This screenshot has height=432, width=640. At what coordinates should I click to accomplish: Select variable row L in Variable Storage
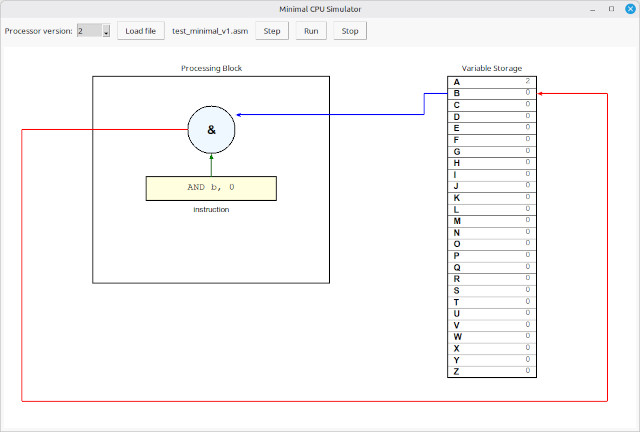[x=492, y=209]
